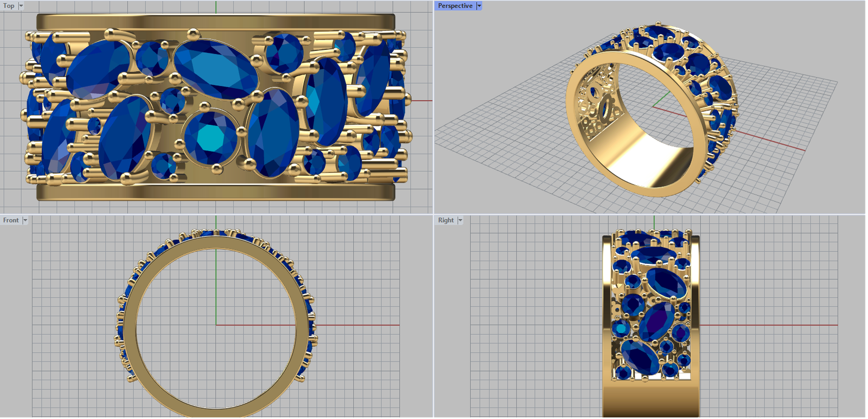Pick the large central oval sapphire in Top view

(215, 69)
